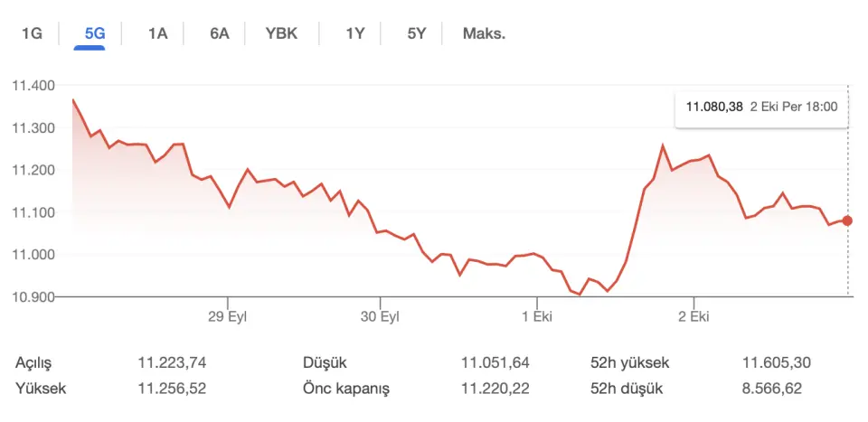Click the 52h düşük value 8.566,62
Image resolution: width=868 pixels, height=422 pixels.
click(772, 389)
